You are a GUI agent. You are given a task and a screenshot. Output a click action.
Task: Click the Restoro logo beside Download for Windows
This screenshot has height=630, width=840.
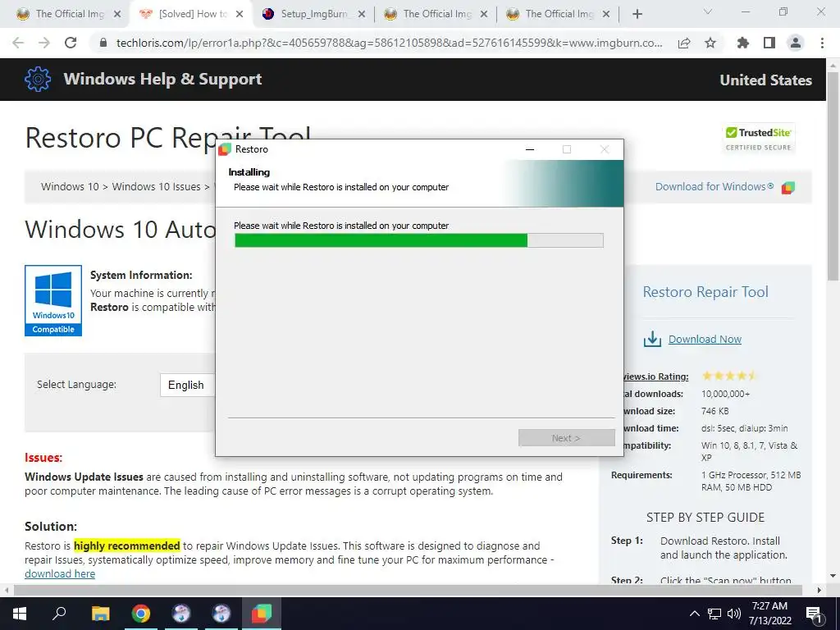(x=788, y=188)
